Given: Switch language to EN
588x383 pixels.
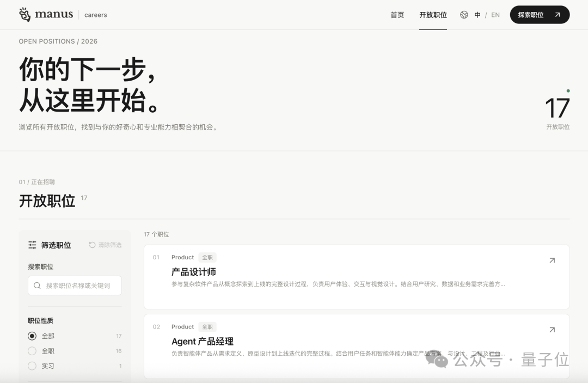Looking at the screenshot, I should click(495, 15).
